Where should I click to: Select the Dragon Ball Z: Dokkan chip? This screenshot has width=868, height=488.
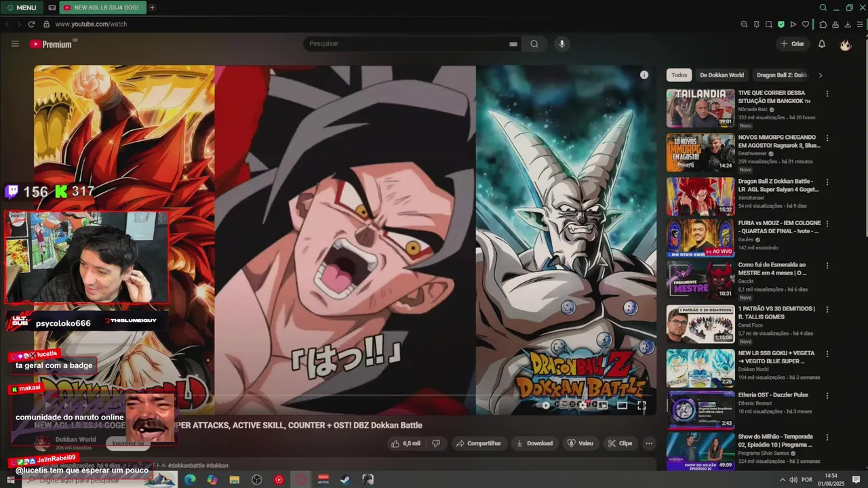(782, 75)
